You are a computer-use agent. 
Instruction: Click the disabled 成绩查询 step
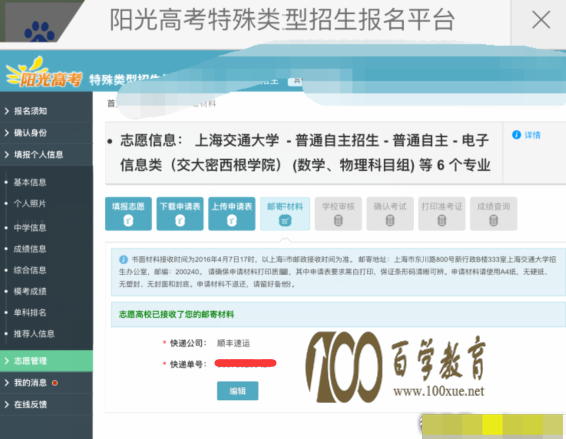[493, 214]
